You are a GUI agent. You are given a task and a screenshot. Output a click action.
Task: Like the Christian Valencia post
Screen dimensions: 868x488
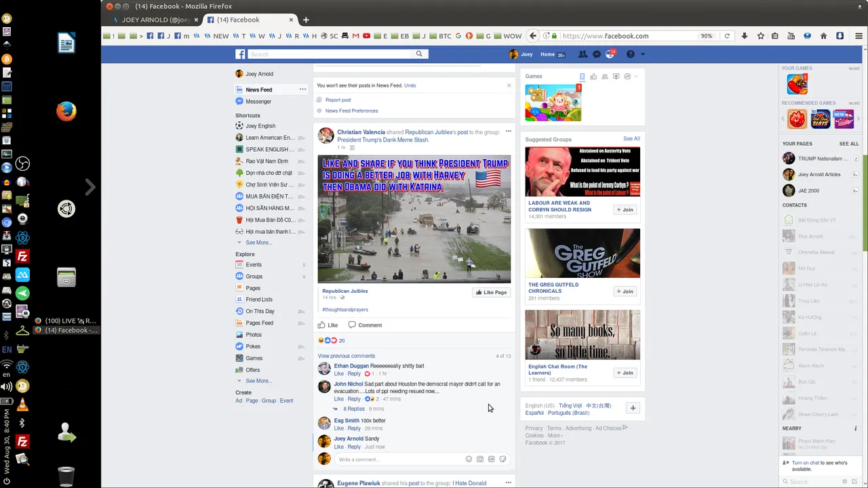click(x=328, y=325)
